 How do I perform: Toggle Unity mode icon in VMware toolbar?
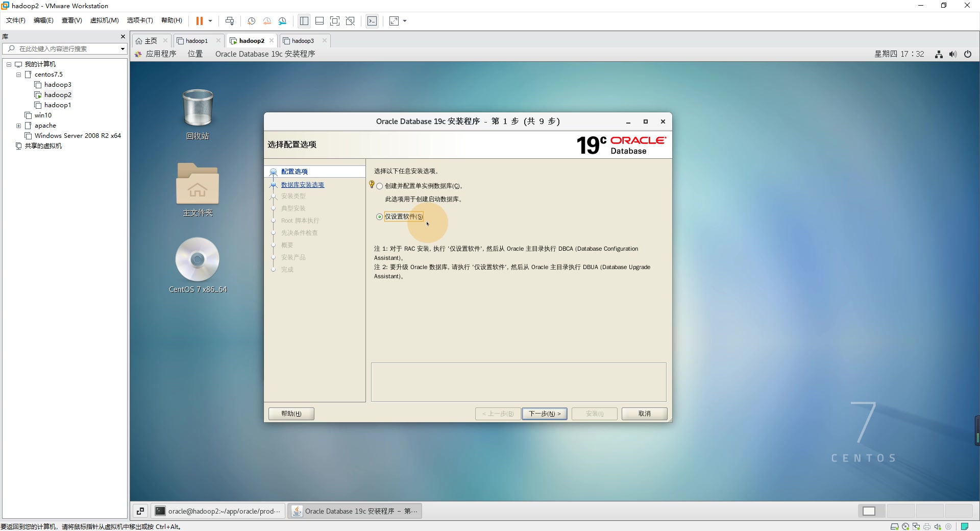pyautogui.click(x=350, y=21)
